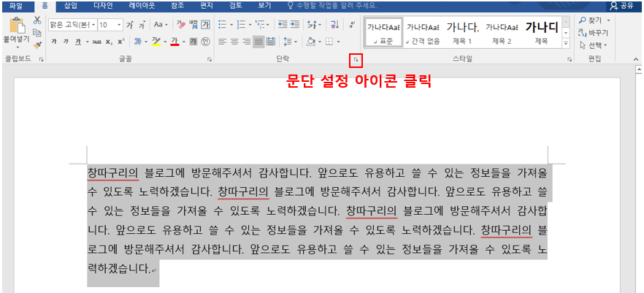This screenshot has height=293, width=644.
Task: Open the font name combo box
Action: click(x=72, y=25)
